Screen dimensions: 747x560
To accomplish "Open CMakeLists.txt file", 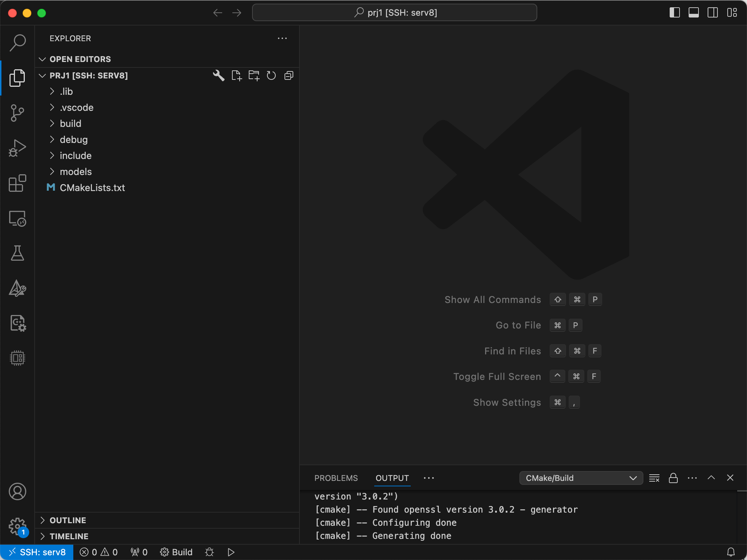I will point(167,188).
